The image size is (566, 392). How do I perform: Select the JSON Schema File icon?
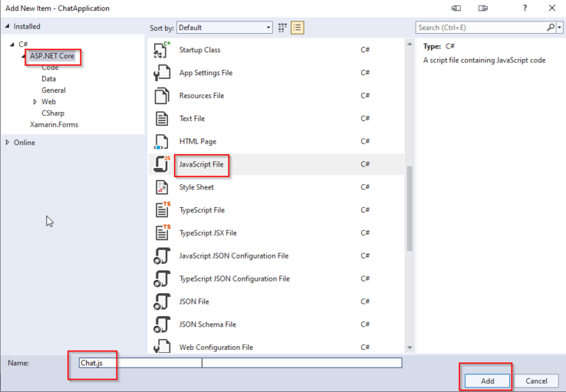161,324
